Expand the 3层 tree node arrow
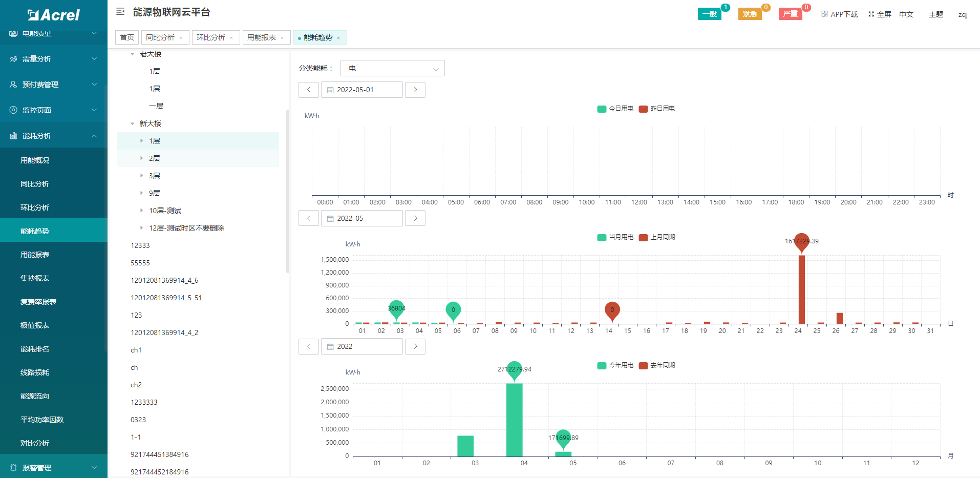The height and width of the screenshot is (478, 980). pyautogui.click(x=141, y=176)
